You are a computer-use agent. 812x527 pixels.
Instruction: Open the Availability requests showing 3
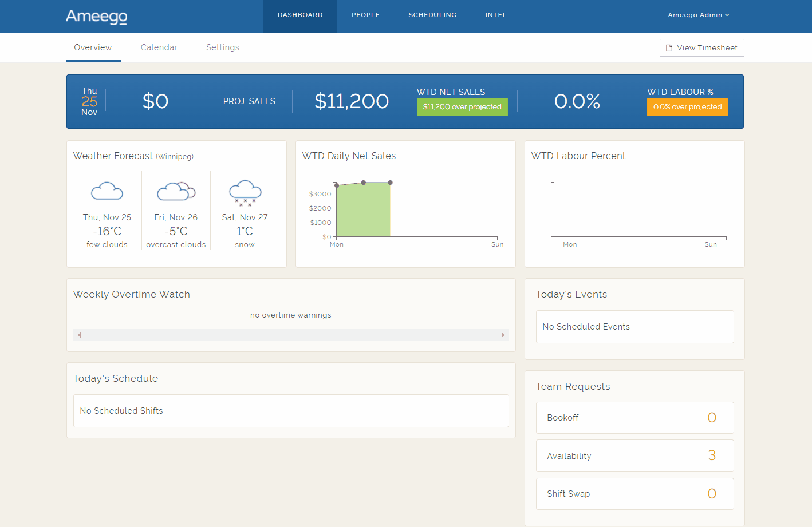pyautogui.click(x=634, y=455)
